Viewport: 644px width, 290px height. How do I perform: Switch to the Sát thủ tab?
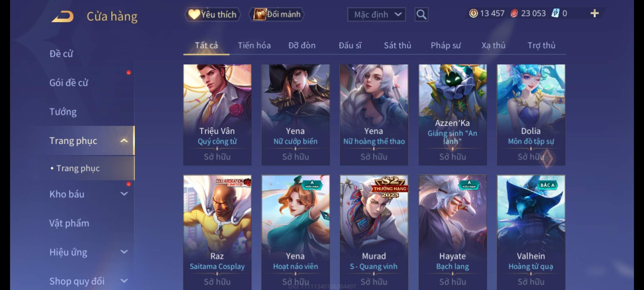pyautogui.click(x=397, y=45)
